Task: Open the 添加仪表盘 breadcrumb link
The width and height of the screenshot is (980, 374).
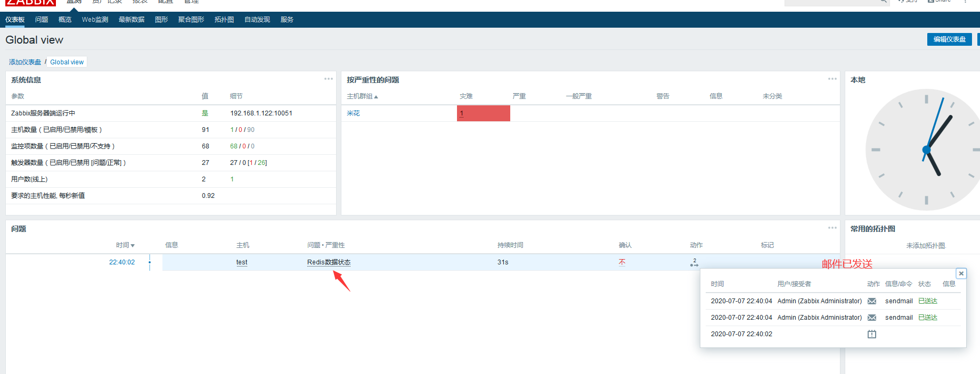Action: click(25, 62)
